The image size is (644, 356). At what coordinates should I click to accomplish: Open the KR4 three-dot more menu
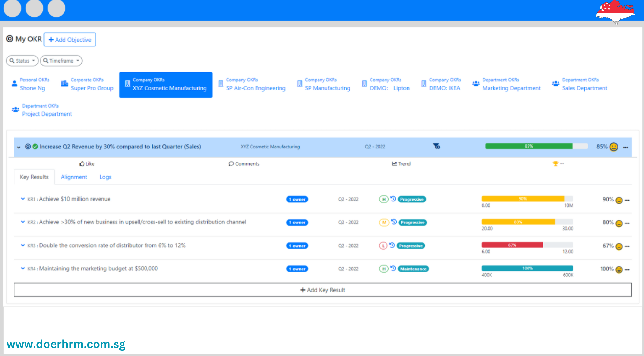pos(627,269)
